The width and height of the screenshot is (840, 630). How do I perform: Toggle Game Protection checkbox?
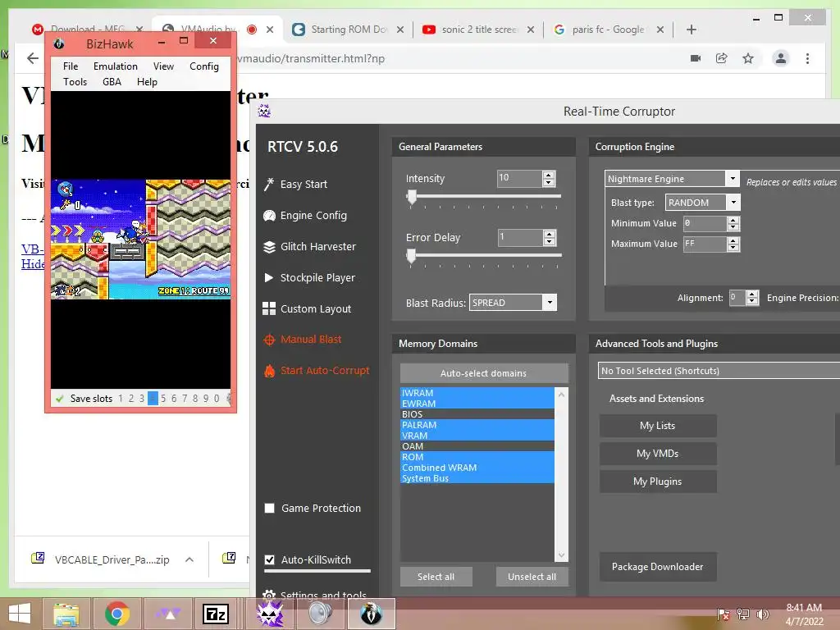pyautogui.click(x=269, y=509)
